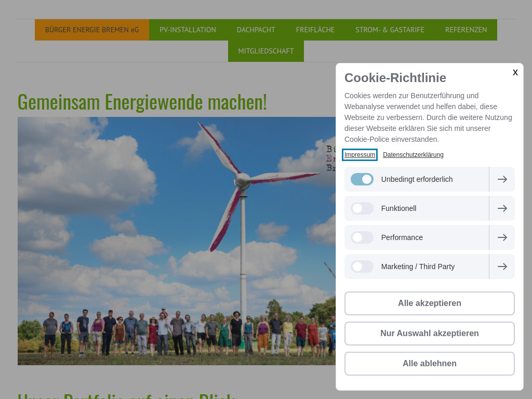Open the REFERENZEN section

(x=465, y=30)
